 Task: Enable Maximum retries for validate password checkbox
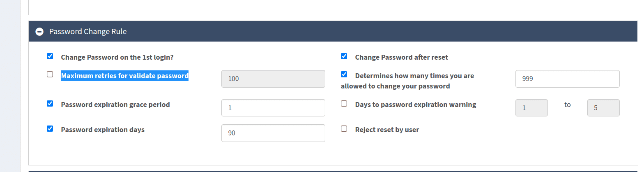coord(50,74)
